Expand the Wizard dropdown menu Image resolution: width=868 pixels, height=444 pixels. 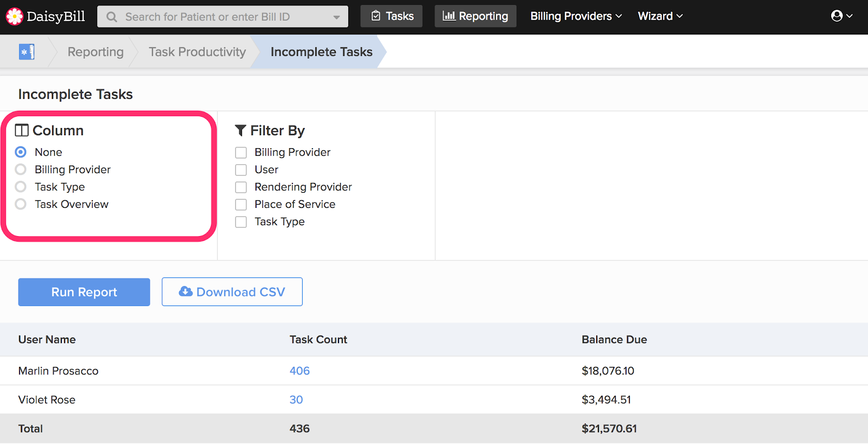(x=660, y=16)
